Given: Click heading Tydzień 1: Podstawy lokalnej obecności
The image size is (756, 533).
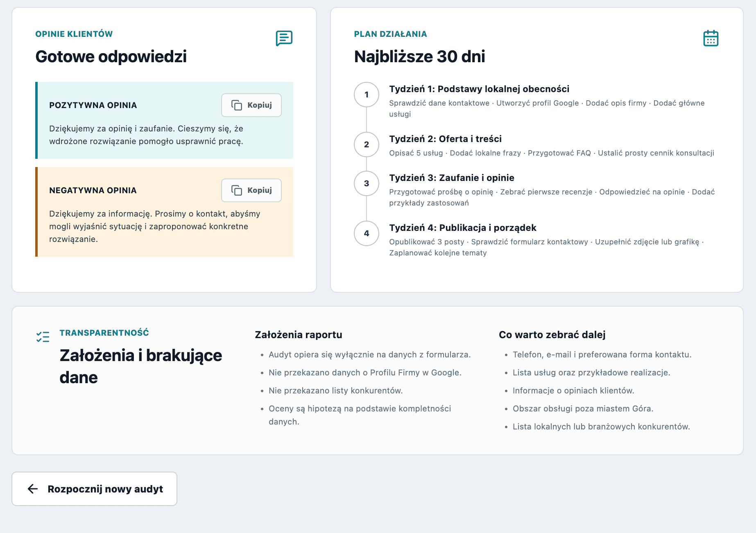Looking at the screenshot, I should pos(479,89).
